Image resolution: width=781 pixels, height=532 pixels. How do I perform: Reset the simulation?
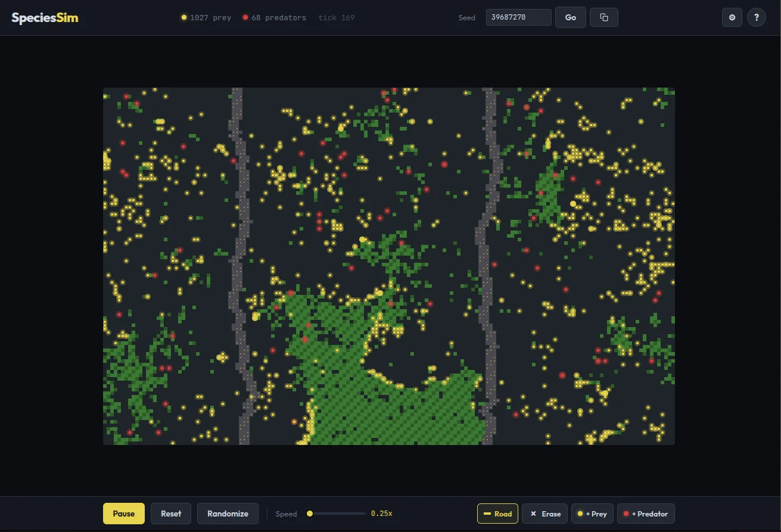(170, 513)
